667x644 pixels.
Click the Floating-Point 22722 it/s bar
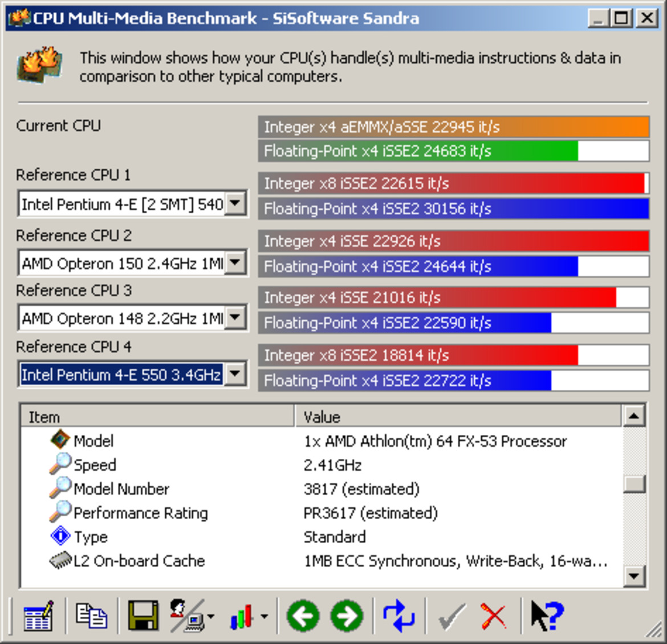(453, 381)
